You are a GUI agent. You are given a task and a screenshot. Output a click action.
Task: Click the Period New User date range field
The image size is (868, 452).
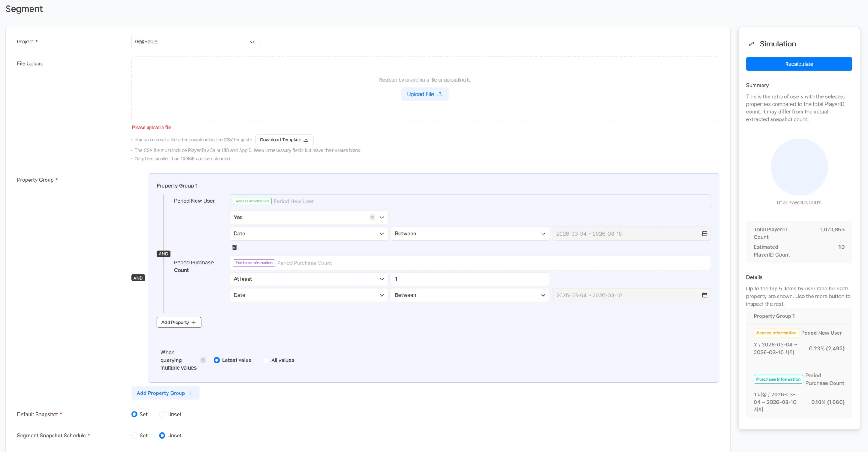click(631, 234)
